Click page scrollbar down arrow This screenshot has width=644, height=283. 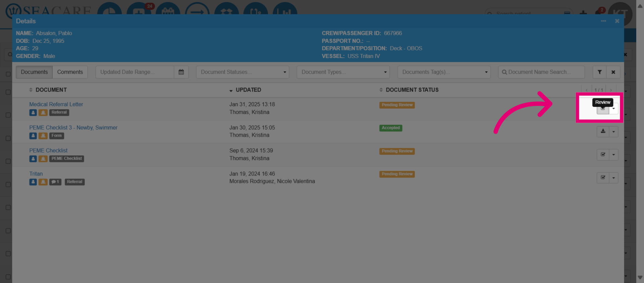pos(640,278)
